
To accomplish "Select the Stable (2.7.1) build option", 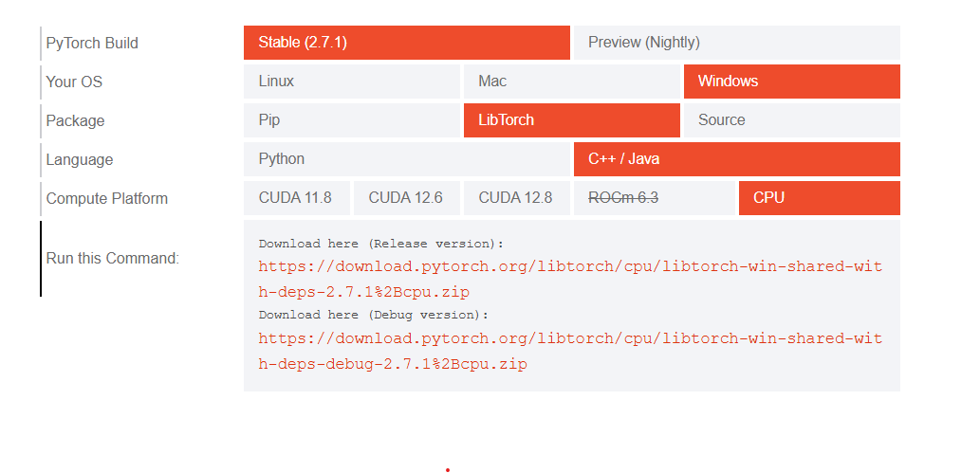I will pyautogui.click(x=406, y=43).
